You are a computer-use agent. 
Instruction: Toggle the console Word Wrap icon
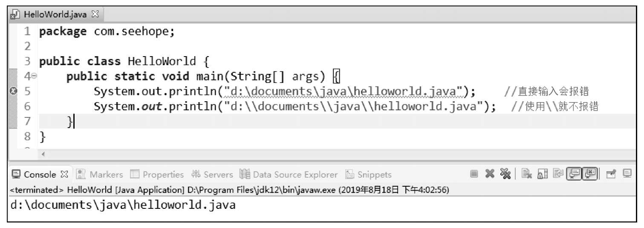pos(558,174)
